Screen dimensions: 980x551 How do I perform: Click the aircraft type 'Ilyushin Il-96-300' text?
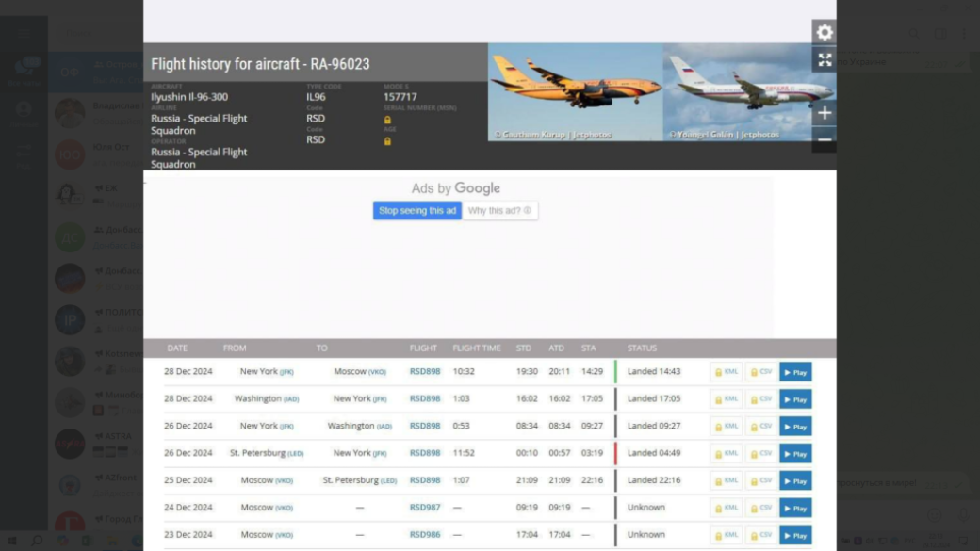189,97
